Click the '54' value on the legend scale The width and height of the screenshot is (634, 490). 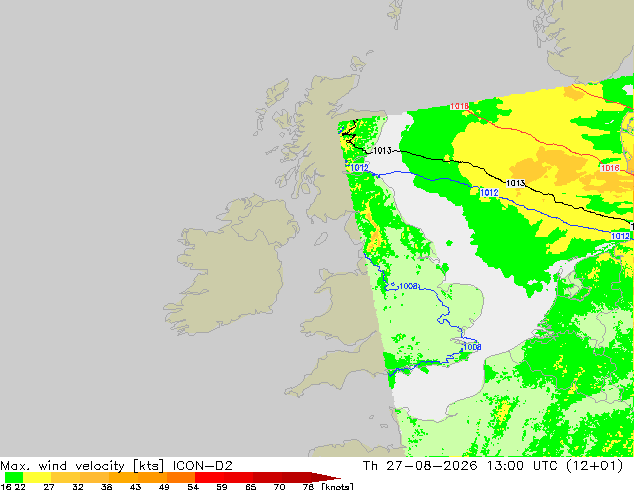click(193, 487)
